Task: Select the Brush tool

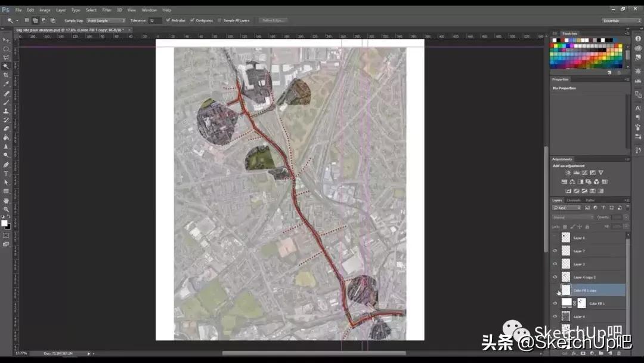Action: coord(6,103)
